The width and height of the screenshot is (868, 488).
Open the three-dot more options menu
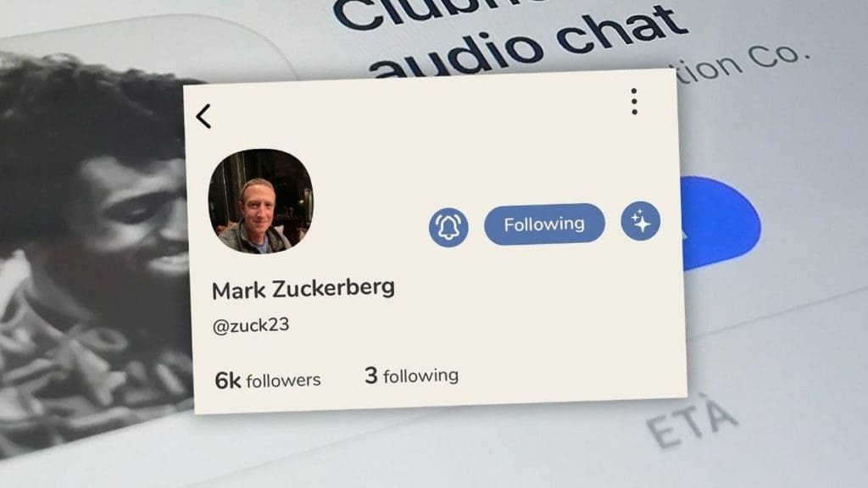coord(634,102)
